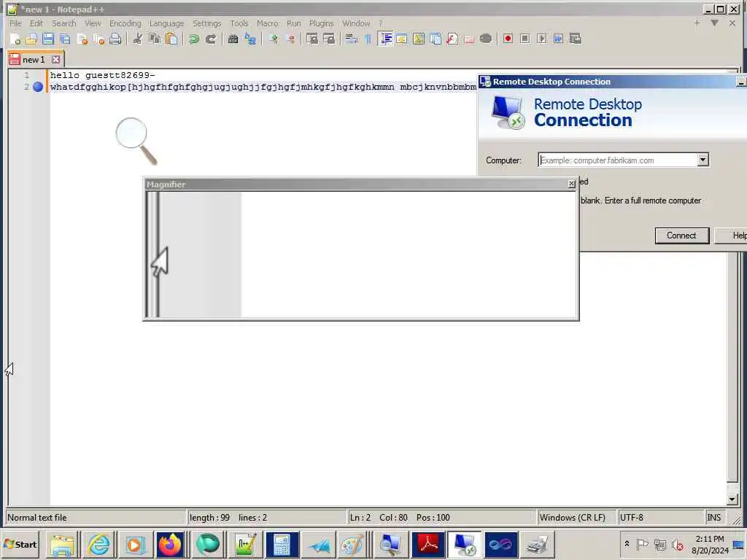Image resolution: width=747 pixels, height=560 pixels.
Task: Paste from clipboard using toolbar icon
Action: pos(171,39)
